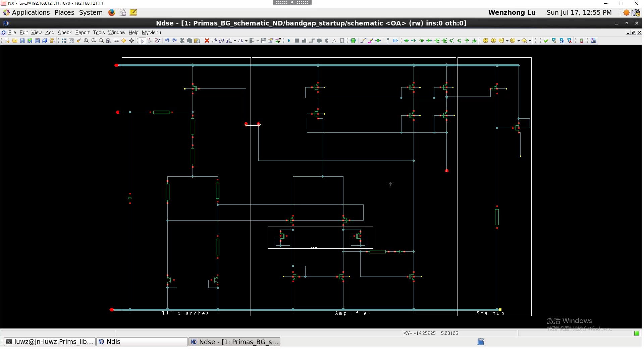Toggle the arrow selection mode tool
Screen dimensions: 644x362
[143, 41]
